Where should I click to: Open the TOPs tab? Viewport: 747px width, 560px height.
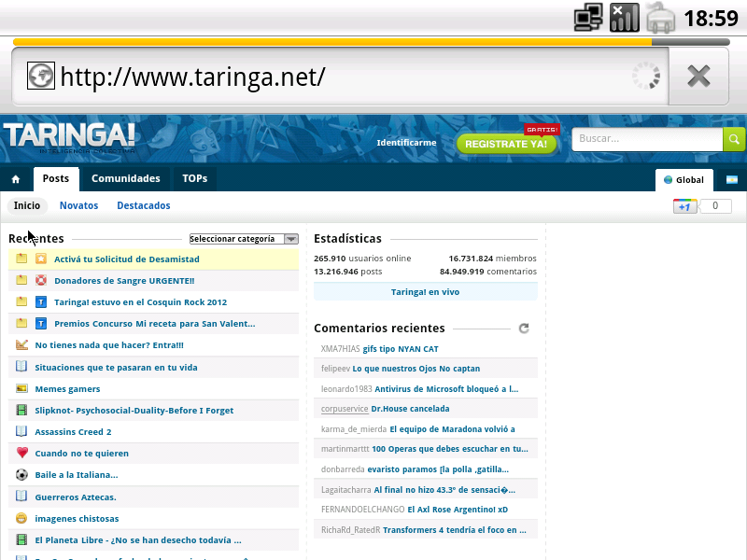pyautogui.click(x=195, y=179)
